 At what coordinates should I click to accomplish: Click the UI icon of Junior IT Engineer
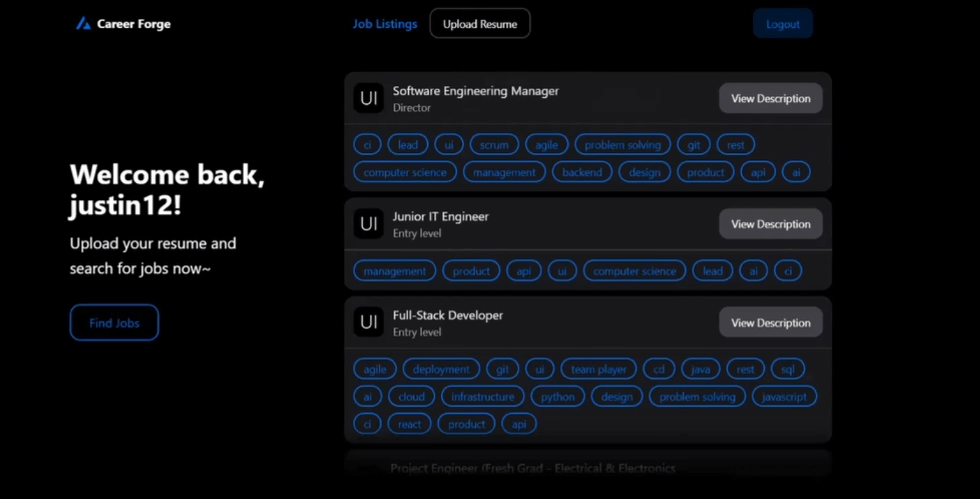tap(368, 224)
